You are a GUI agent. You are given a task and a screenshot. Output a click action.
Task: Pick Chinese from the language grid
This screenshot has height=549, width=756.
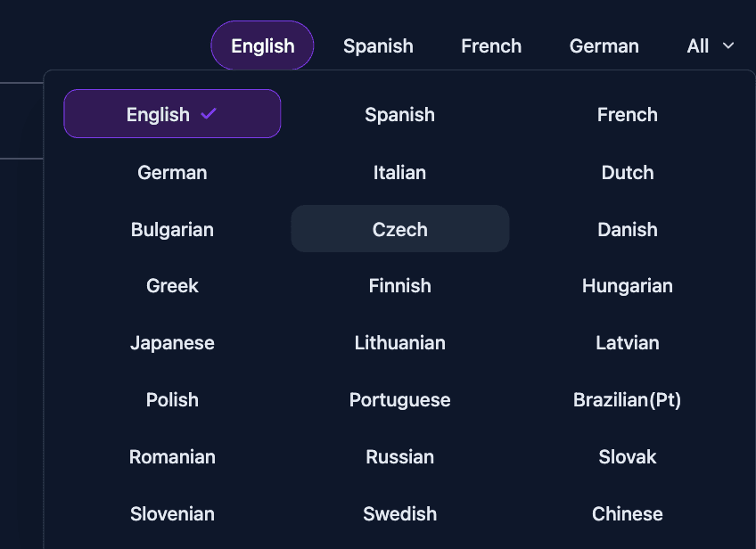click(x=627, y=513)
